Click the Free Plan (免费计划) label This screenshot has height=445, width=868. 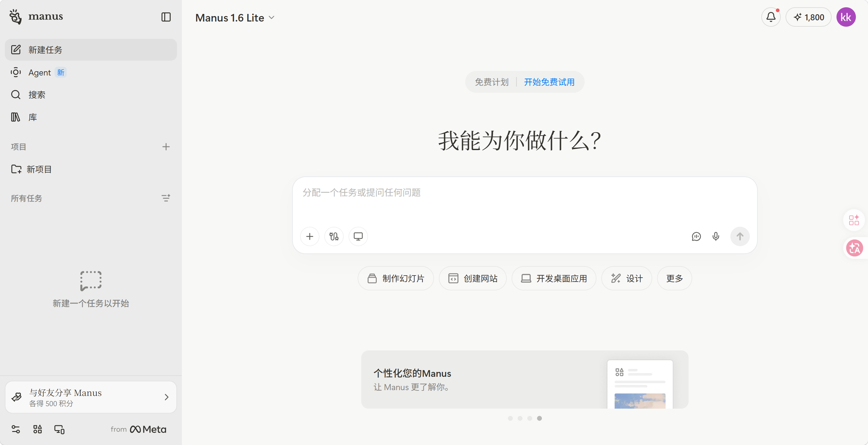pyautogui.click(x=492, y=82)
